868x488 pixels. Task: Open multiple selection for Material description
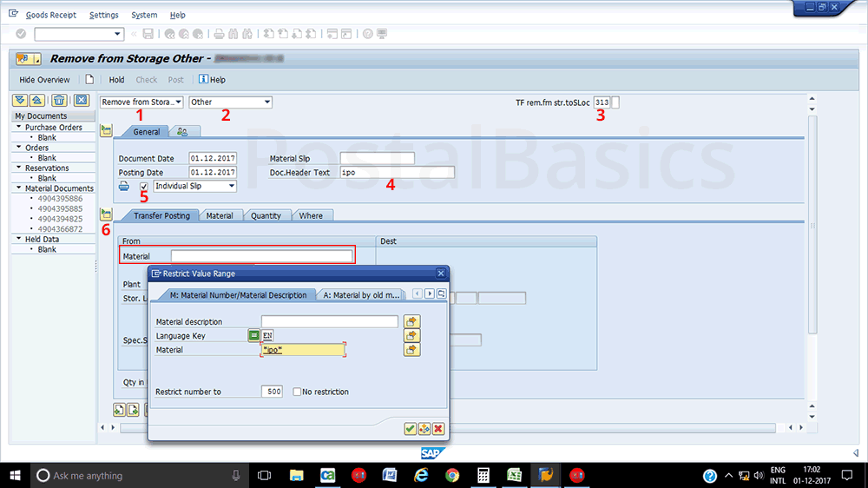pos(412,321)
